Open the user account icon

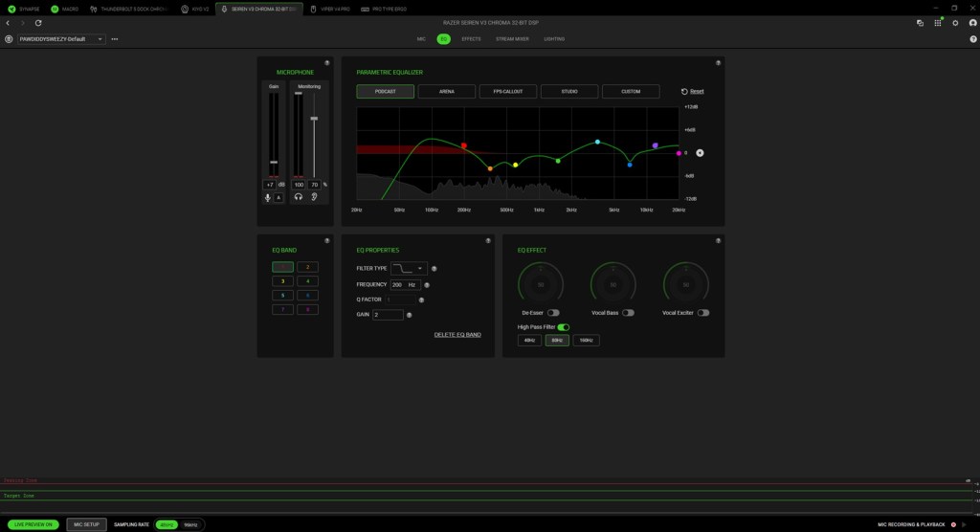pos(972,23)
